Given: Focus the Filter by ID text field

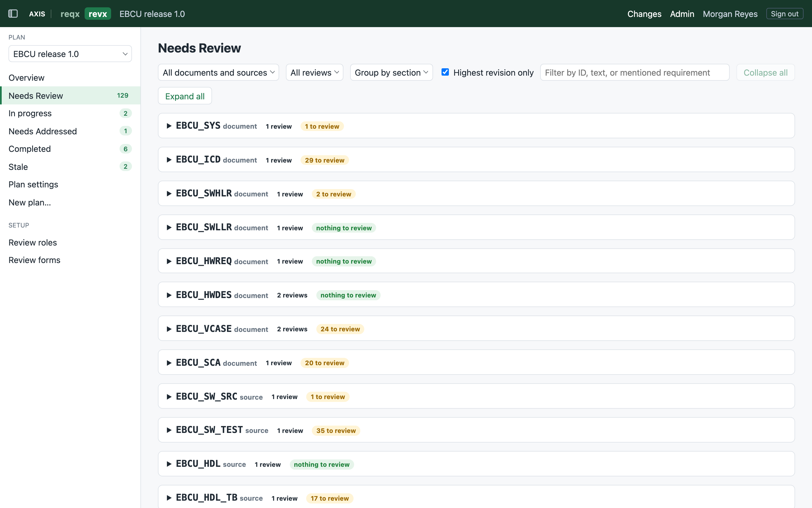Looking at the screenshot, I should click(634, 73).
